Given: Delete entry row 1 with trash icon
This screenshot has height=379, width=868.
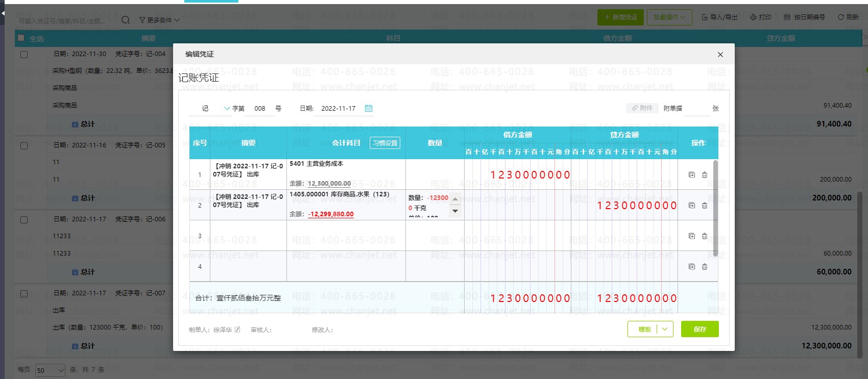Looking at the screenshot, I should point(705,174).
